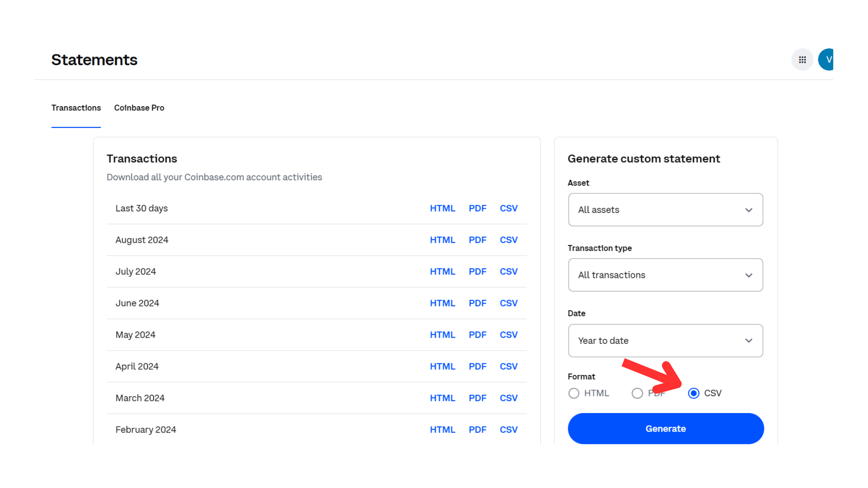This screenshot has width=868, height=488.
Task: Open the Year to date dropdown
Action: (665, 340)
